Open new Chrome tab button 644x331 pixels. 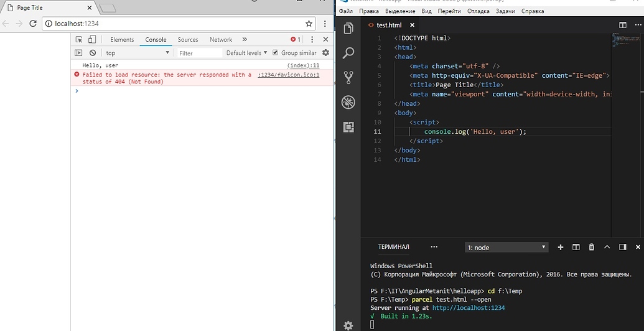pyautogui.click(x=108, y=8)
